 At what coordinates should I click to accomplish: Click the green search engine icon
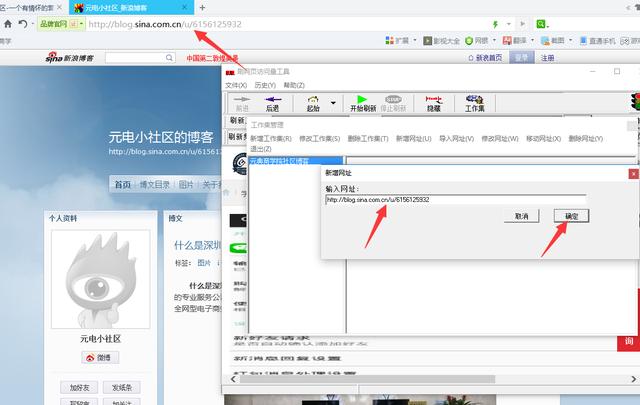pyautogui.click(x=541, y=24)
